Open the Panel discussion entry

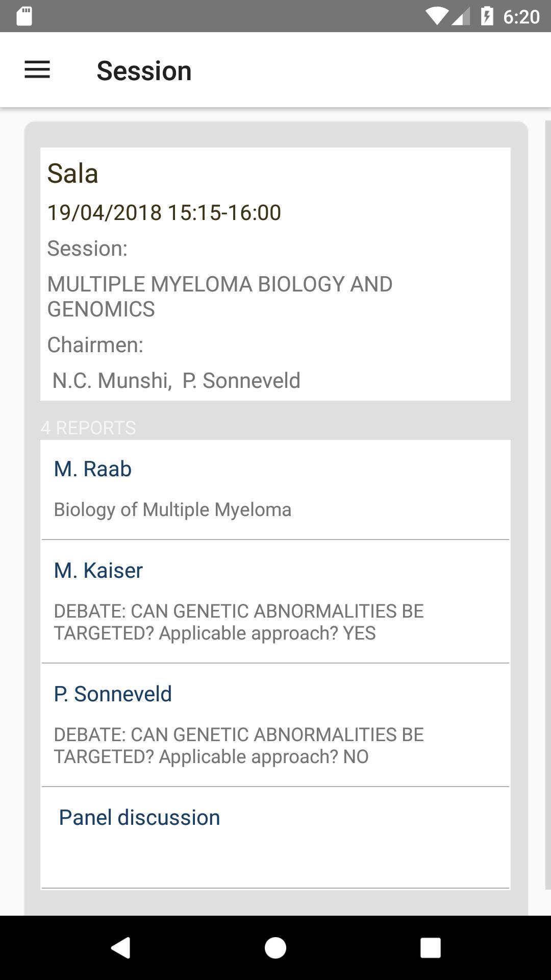(x=275, y=838)
